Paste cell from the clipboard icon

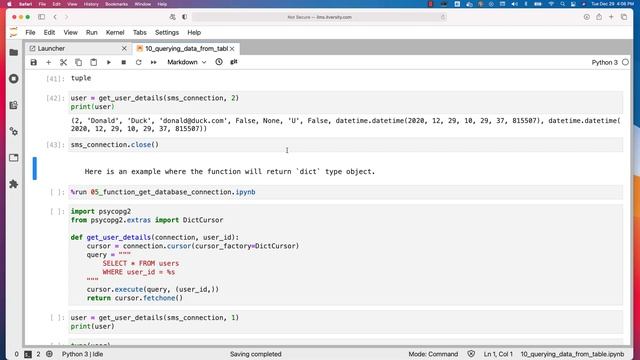click(x=93, y=62)
